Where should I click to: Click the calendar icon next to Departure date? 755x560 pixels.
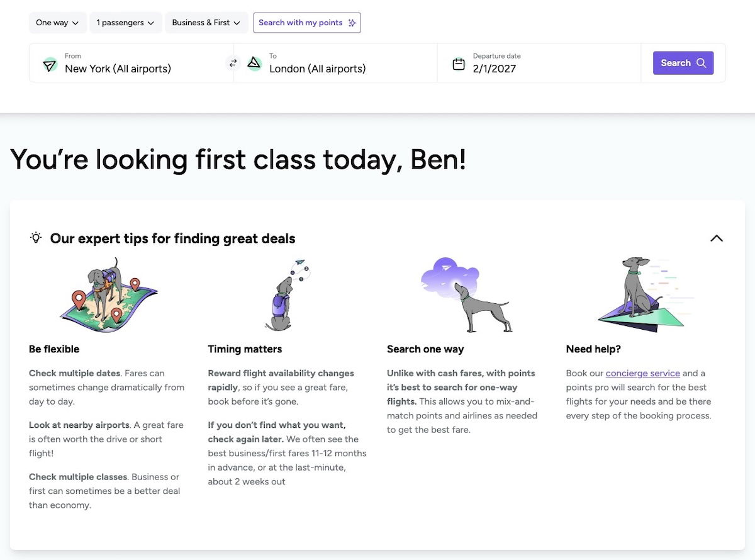(459, 64)
